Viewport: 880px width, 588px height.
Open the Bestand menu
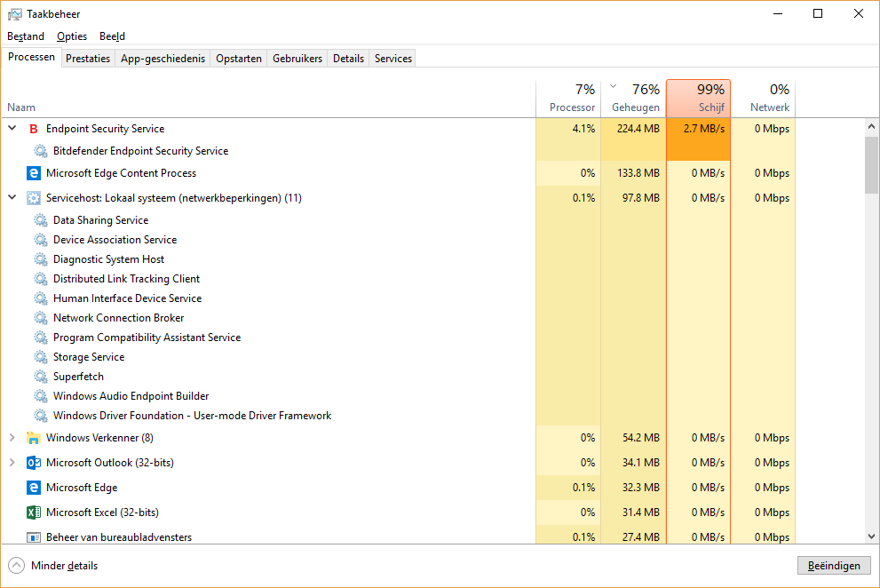(x=26, y=36)
